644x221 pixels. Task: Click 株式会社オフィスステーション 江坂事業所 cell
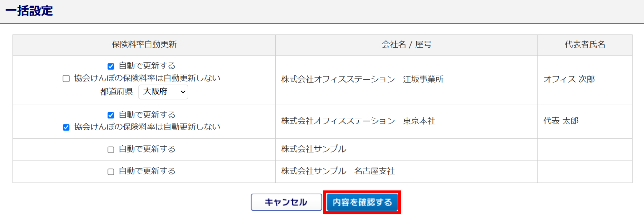[406, 79]
